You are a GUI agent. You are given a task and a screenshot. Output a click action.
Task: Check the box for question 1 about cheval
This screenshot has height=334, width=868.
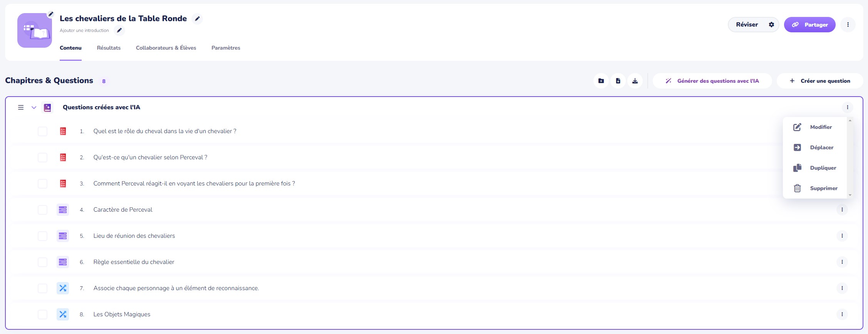pyautogui.click(x=43, y=131)
